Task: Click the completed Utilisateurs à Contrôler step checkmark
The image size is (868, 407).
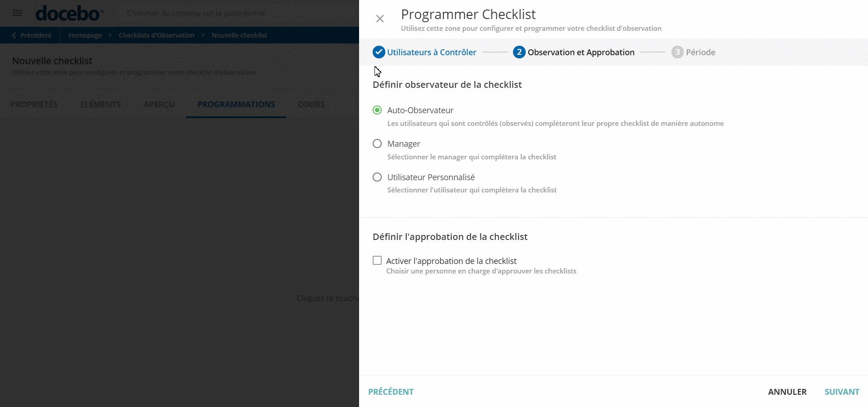Action: [379, 52]
